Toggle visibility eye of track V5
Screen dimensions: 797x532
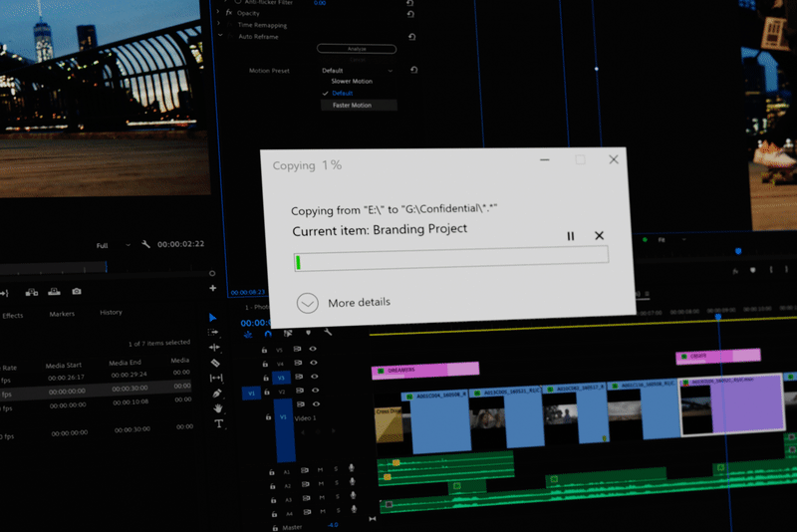pos(313,349)
